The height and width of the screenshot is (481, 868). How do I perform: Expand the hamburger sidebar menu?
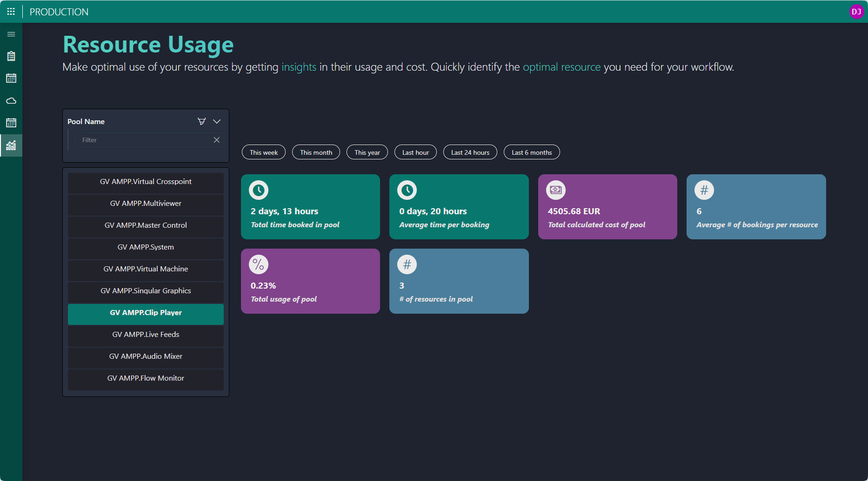point(11,34)
